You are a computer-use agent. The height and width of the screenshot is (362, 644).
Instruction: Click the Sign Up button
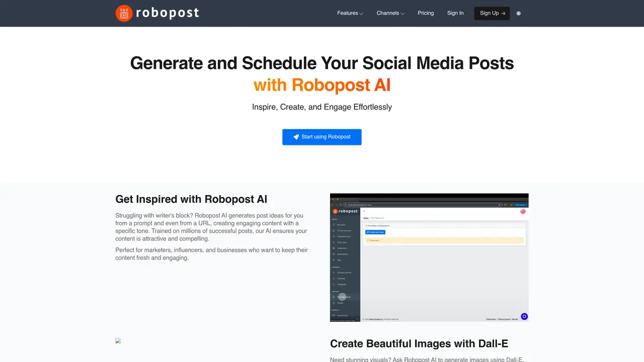492,13
